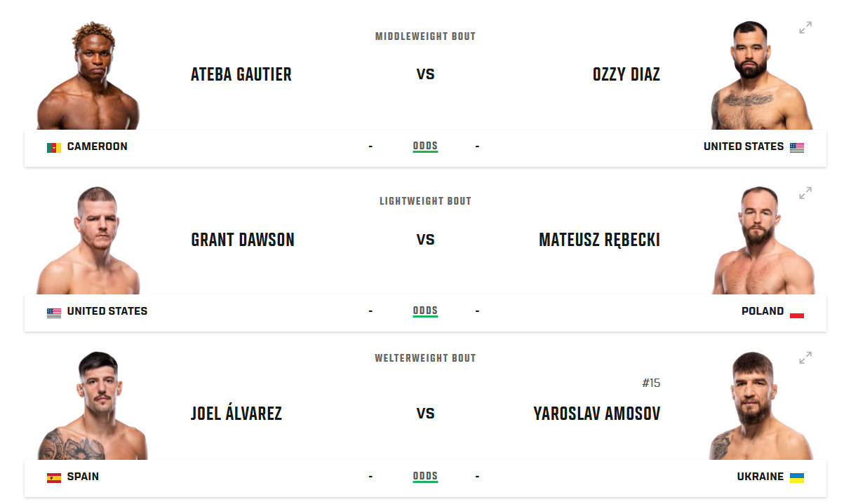The image size is (851, 504).
Task: Click the Cameroon flag icon
Action: coord(54,147)
